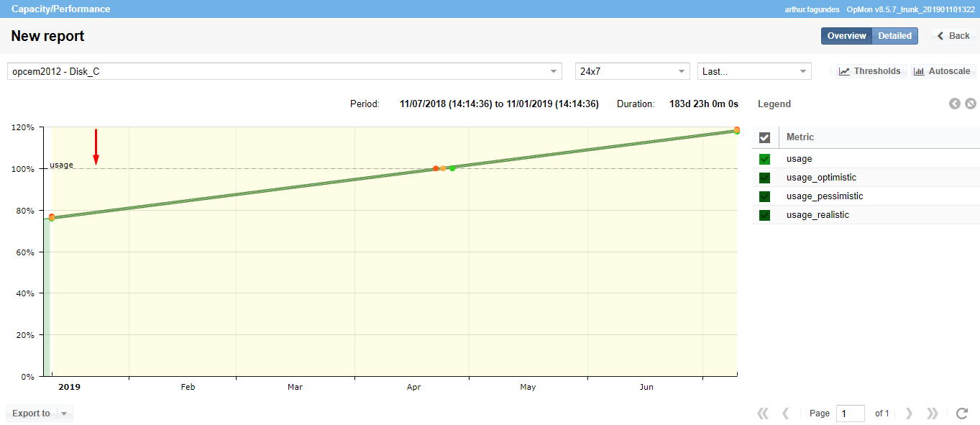Image resolution: width=980 pixels, height=425 pixels.
Task: Switch to the Overview tab
Action: 846,36
